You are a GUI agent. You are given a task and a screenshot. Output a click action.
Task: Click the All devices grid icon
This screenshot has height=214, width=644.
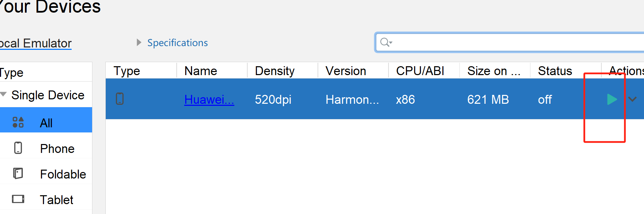(x=18, y=122)
